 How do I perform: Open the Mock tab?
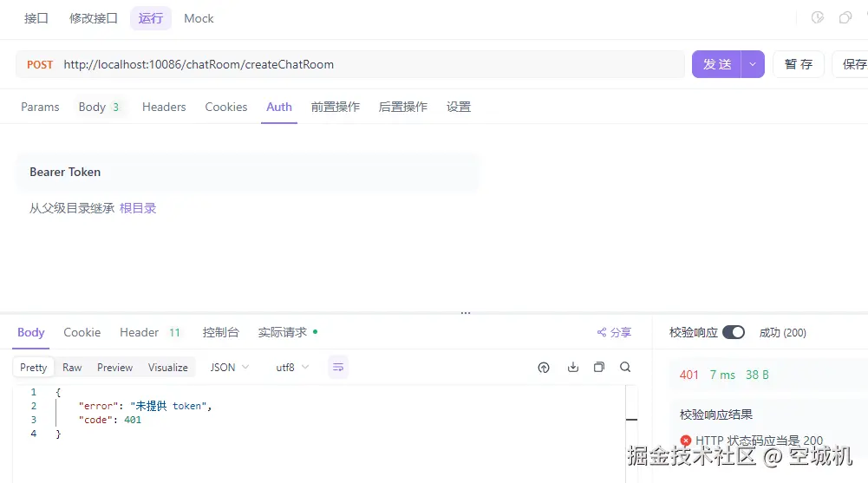(x=199, y=18)
